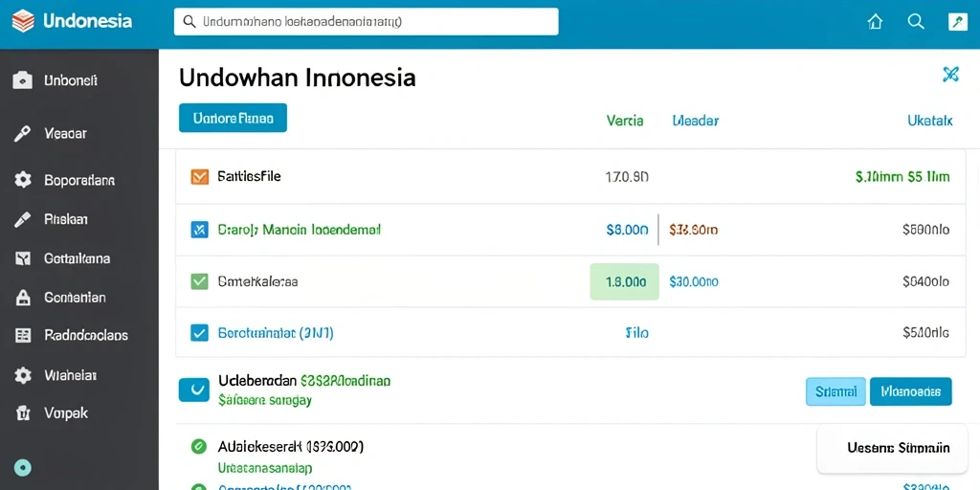980x490 pixels.
Task: Open Unbonesli in the sidebar
Action: pos(71,80)
